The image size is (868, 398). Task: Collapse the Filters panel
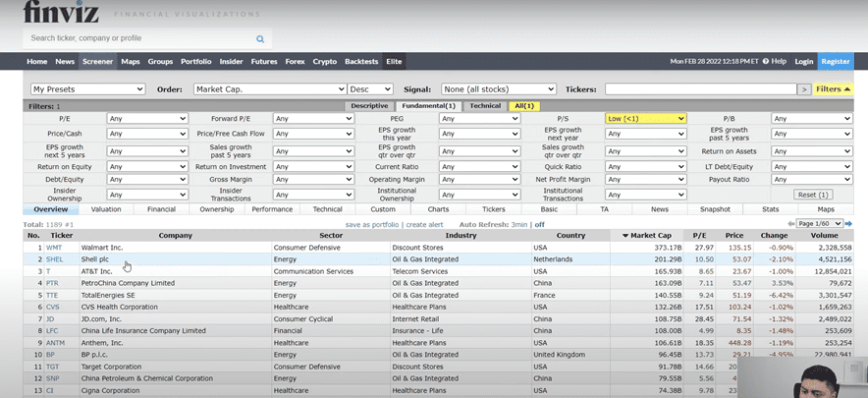click(834, 89)
